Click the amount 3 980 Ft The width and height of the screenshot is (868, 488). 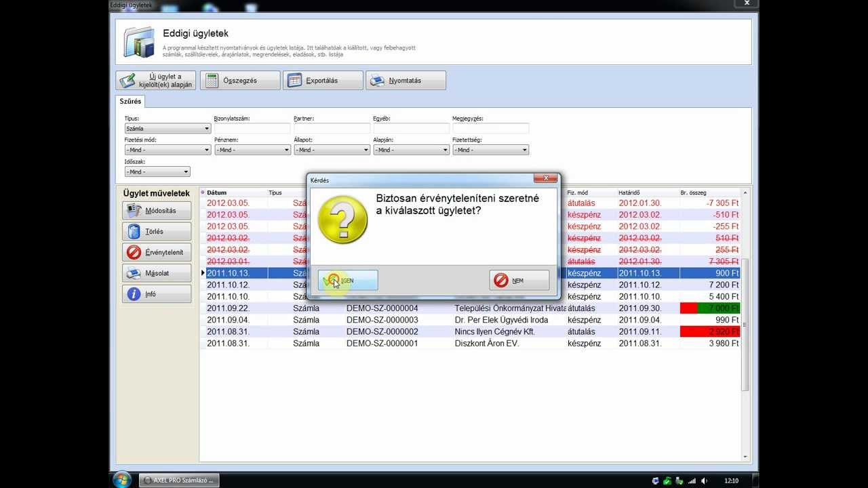pos(724,344)
